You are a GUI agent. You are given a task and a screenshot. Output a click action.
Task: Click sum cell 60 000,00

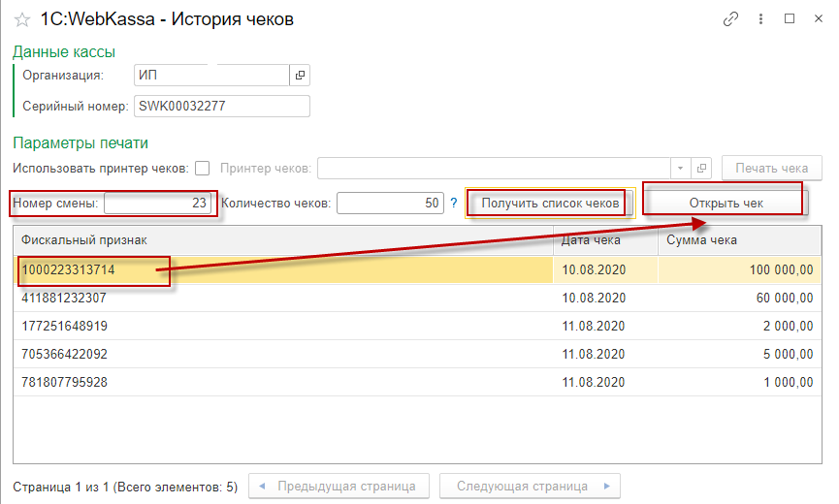point(739,299)
